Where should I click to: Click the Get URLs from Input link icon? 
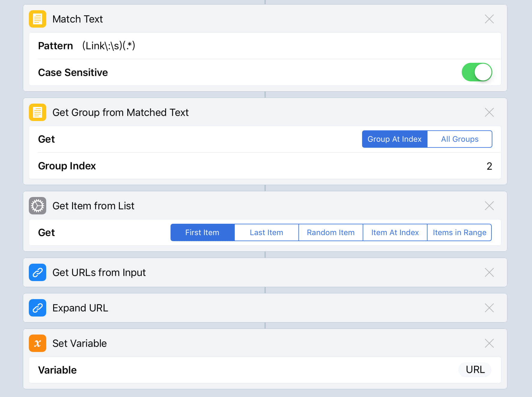point(38,272)
